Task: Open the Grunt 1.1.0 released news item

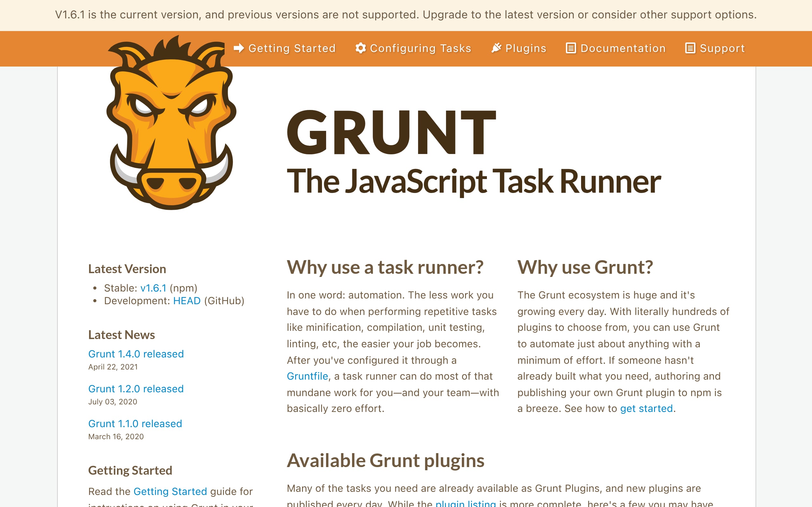Action: pyautogui.click(x=135, y=424)
